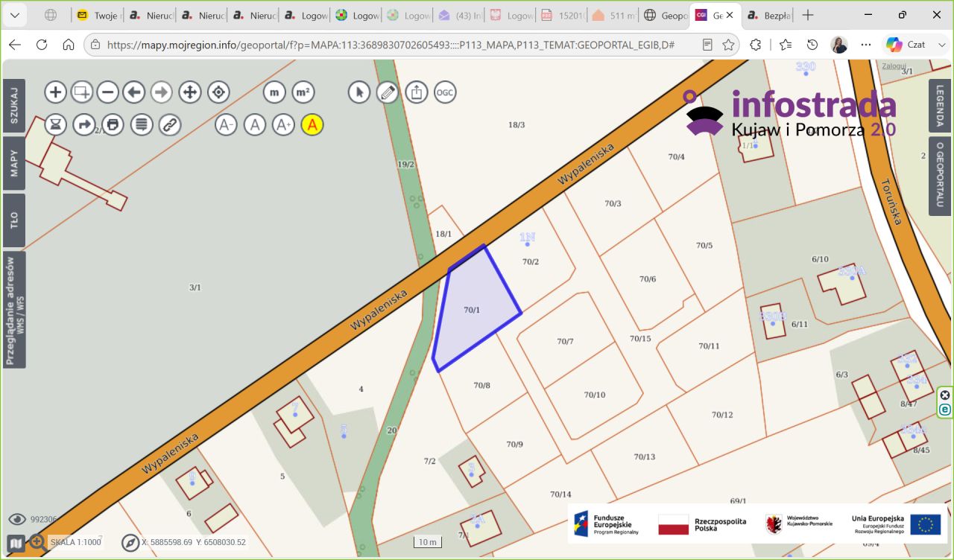Click the compass coordinates icon

pyautogui.click(x=130, y=542)
